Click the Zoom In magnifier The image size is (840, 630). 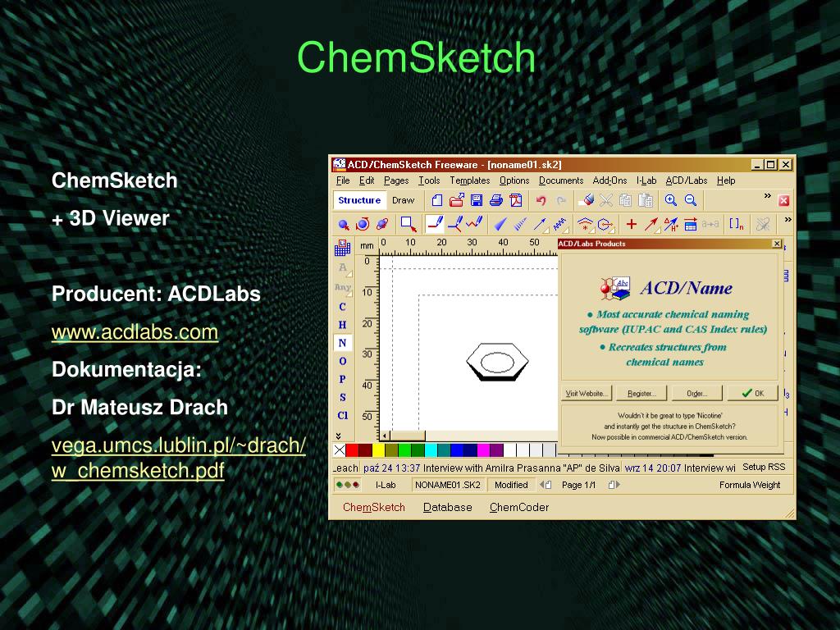[671, 200]
